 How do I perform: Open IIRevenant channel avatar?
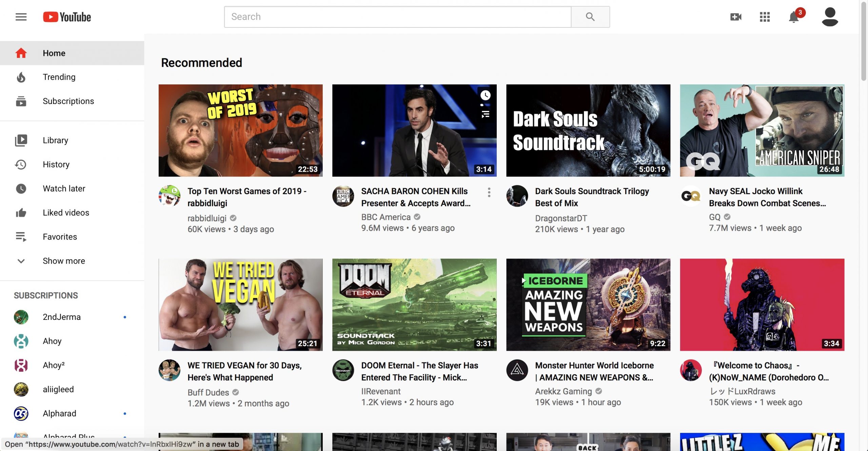(343, 370)
